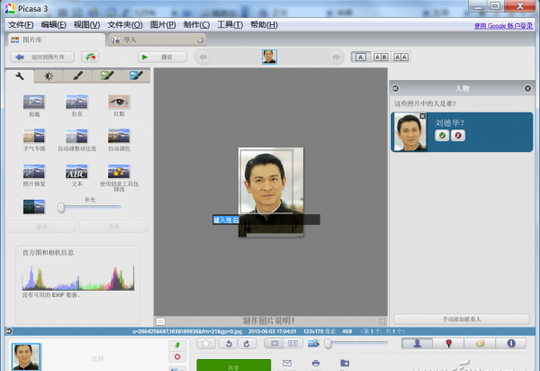540x371 pixels.
Task: Click the red circle clear tray button
Action: tap(177, 357)
